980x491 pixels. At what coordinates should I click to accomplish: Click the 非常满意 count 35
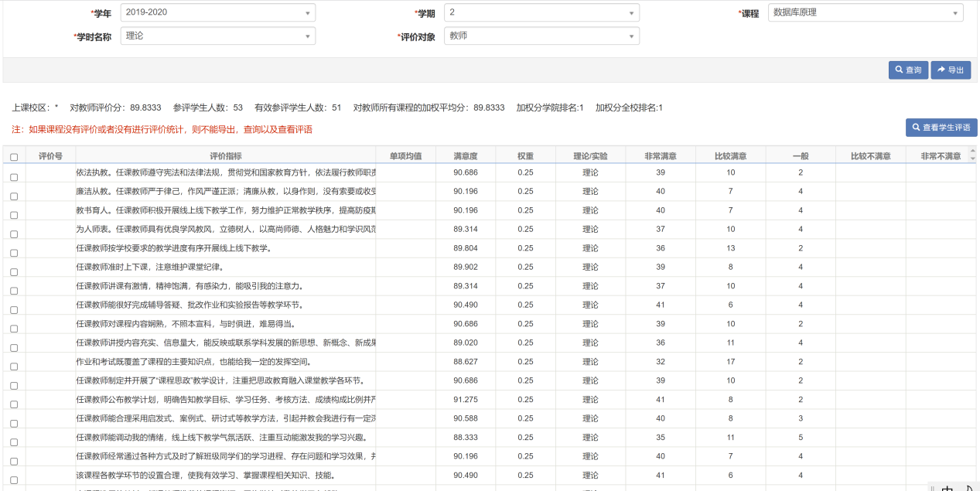pyautogui.click(x=661, y=437)
